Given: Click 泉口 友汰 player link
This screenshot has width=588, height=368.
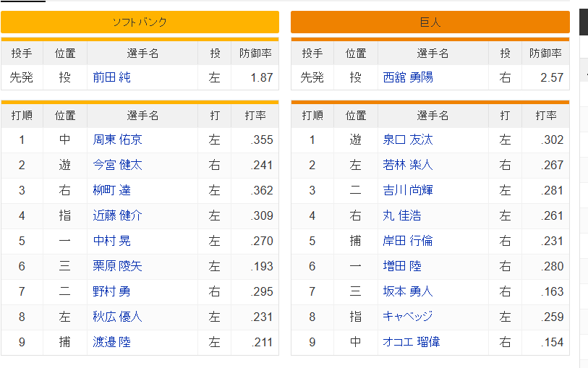Looking at the screenshot, I should pos(408,140).
